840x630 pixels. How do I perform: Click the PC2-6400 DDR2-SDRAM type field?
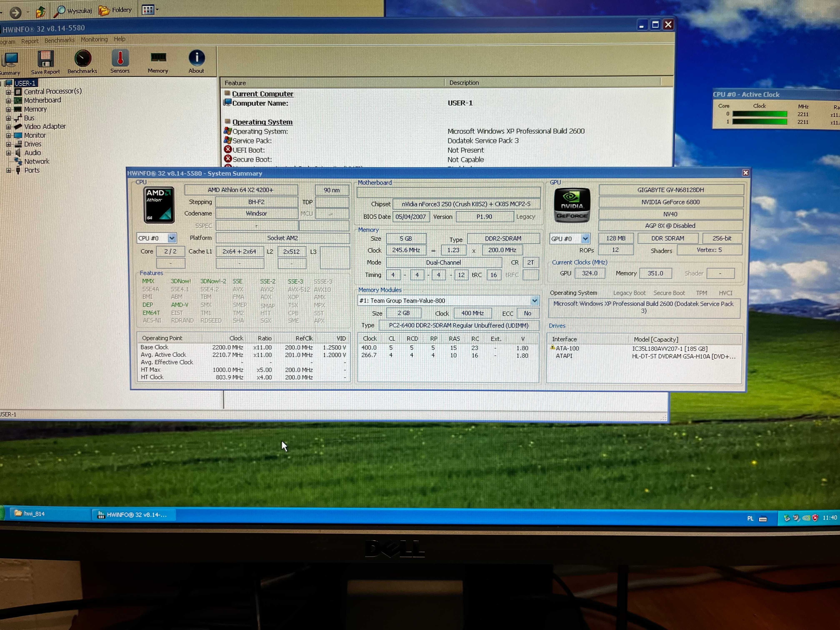(459, 325)
